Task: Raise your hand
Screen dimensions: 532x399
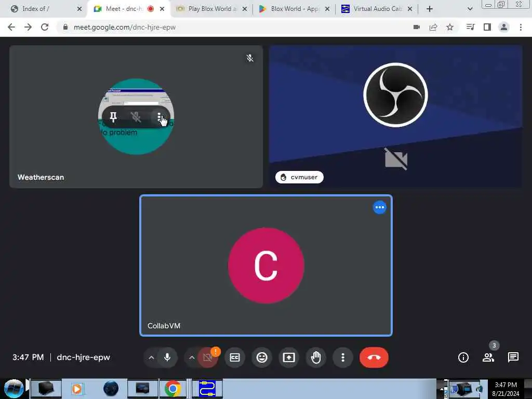Action: [316, 357]
